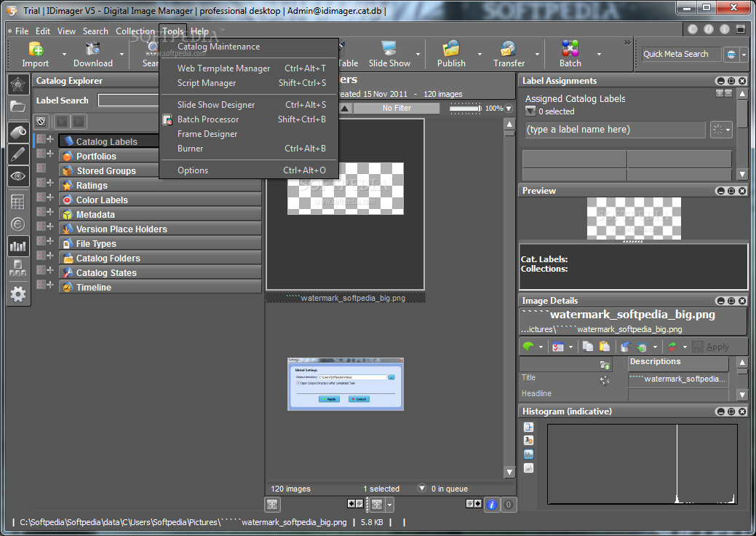Image resolution: width=756 pixels, height=536 pixels.
Task: Adjust the thumbnail zoom slider
Action: [465, 108]
